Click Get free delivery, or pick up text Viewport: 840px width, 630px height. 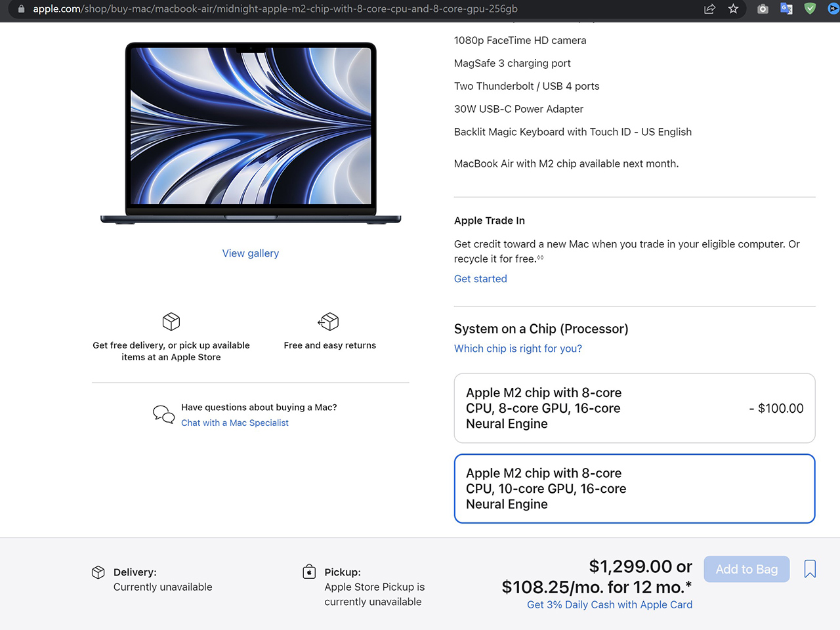[171, 351]
